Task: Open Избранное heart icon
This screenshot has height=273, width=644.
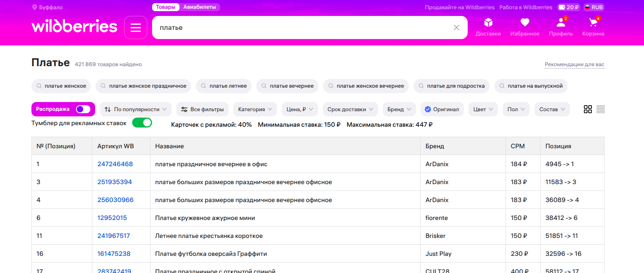Action: coord(525,23)
